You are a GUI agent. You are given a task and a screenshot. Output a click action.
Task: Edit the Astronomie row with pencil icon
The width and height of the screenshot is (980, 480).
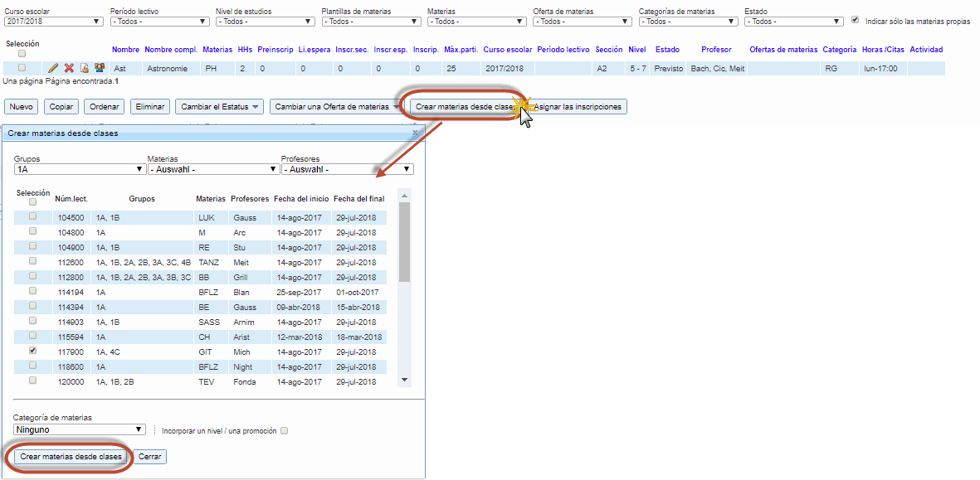54,68
